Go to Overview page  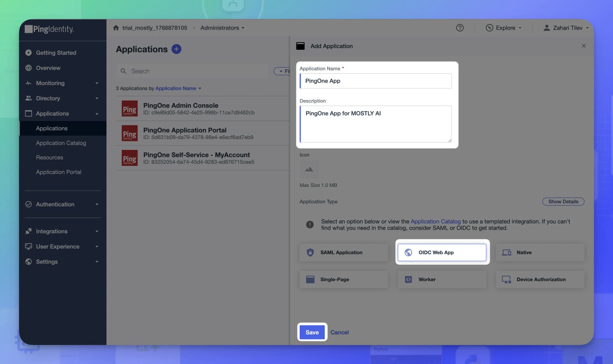click(48, 68)
